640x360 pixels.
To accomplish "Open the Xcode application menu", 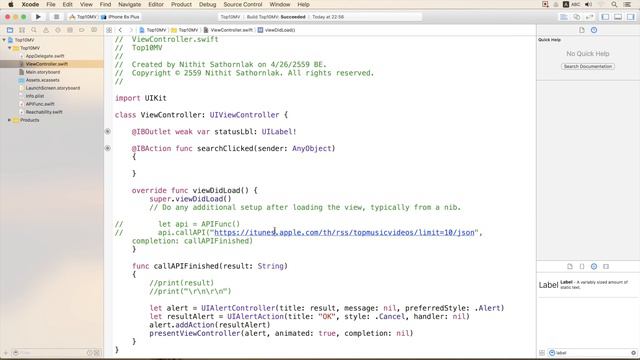I will click(x=30, y=4).
